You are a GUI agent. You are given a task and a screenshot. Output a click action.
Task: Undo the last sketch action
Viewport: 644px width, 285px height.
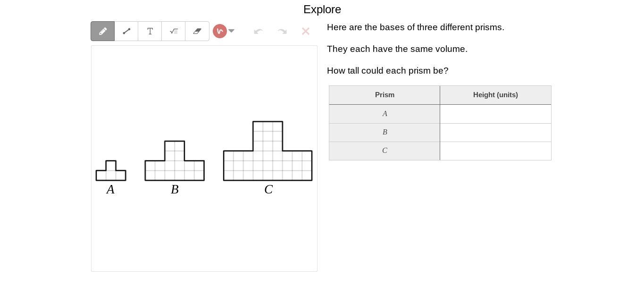coord(258,31)
